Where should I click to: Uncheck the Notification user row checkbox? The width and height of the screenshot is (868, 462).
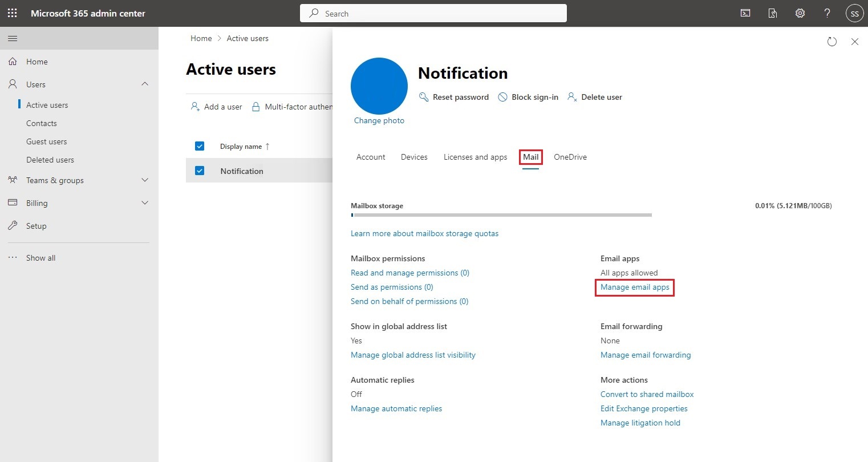point(200,170)
